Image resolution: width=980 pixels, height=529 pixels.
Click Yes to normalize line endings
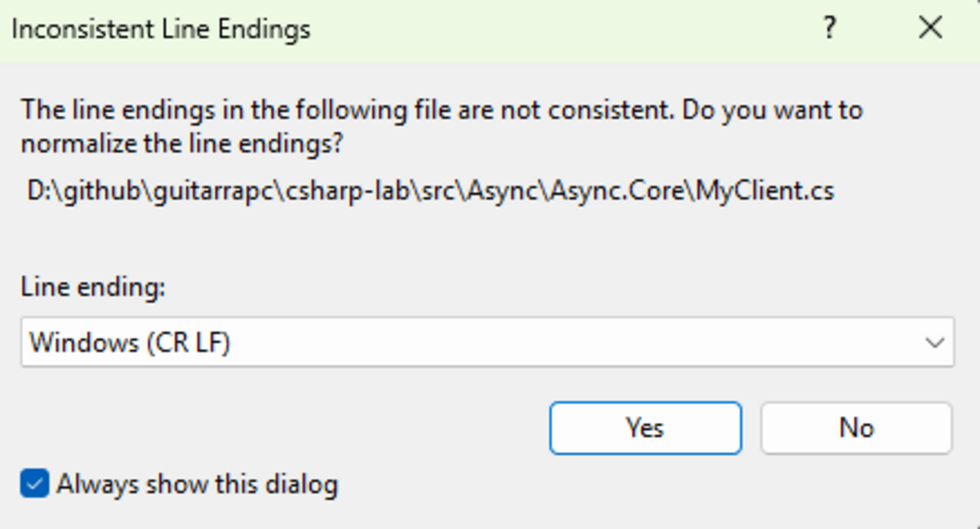click(x=646, y=427)
